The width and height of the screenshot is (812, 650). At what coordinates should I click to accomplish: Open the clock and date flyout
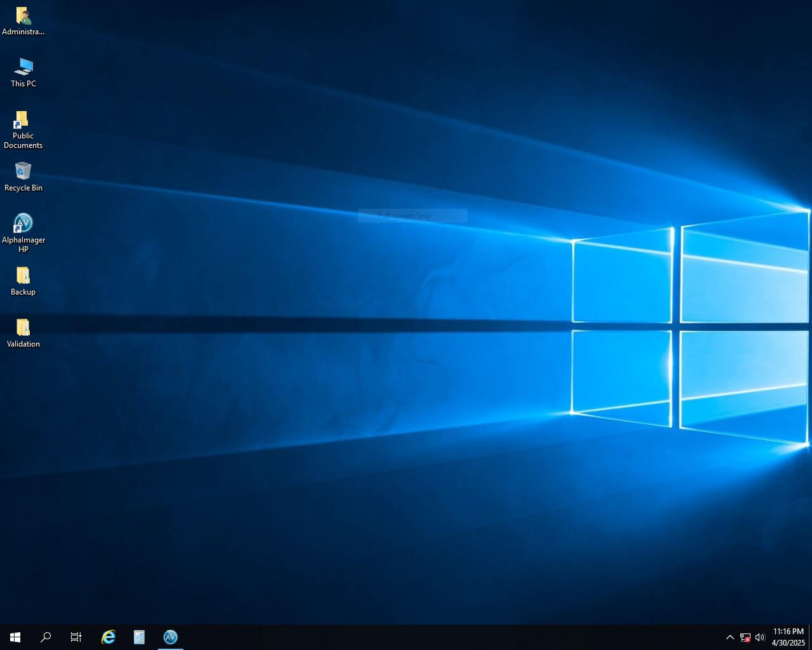coord(788,637)
